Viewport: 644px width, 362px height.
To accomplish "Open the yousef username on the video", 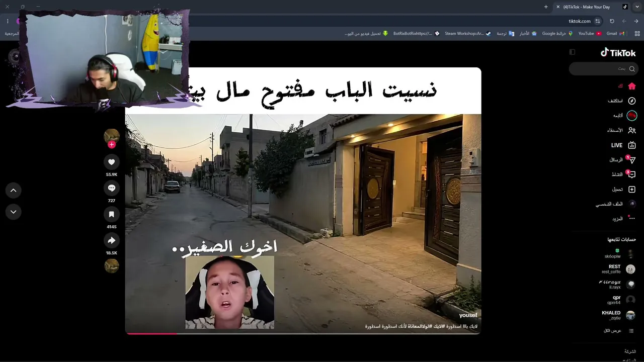I will pyautogui.click(x=468, y=315).
